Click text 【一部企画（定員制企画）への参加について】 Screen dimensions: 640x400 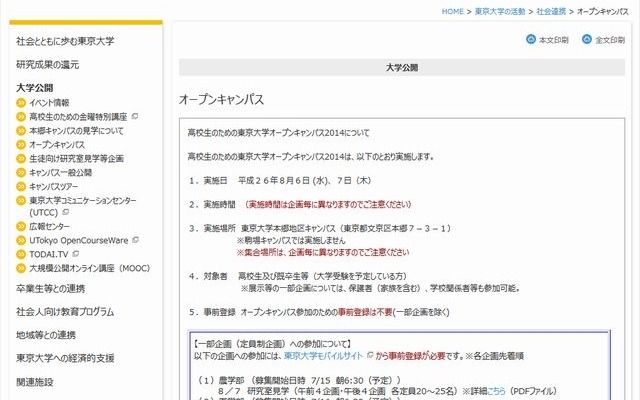coord(272,344)
